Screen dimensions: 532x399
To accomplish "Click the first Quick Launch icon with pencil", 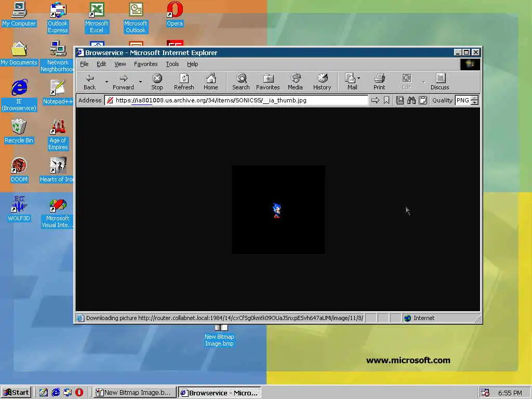I will click(44, 393).
